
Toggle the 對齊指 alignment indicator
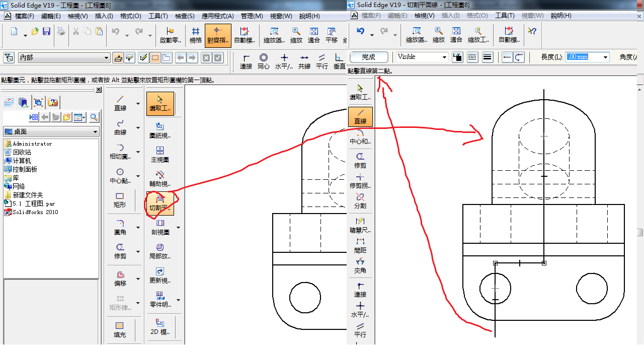[x=218, y=35]
